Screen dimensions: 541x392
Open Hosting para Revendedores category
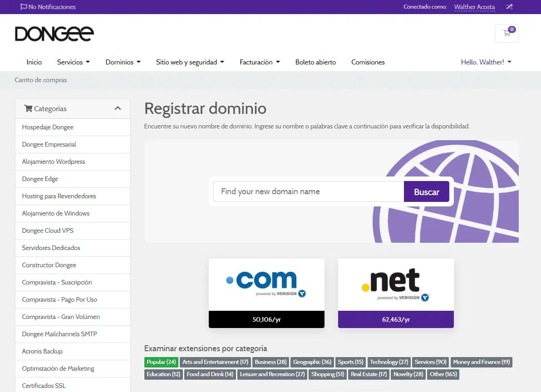pyautogui.click(x=73, y=196)
